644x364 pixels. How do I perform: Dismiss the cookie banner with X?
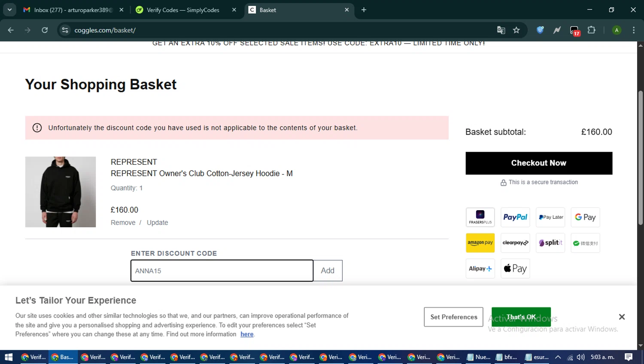[622, 317]
